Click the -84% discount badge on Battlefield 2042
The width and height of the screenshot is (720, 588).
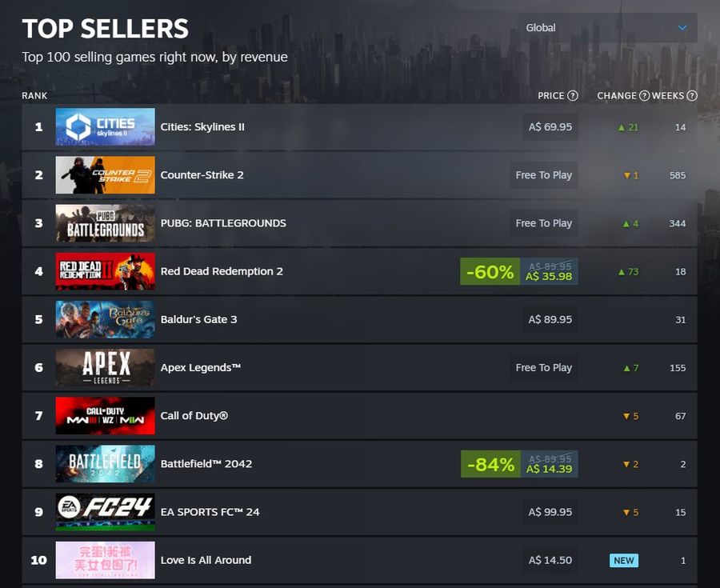point(490,464)
